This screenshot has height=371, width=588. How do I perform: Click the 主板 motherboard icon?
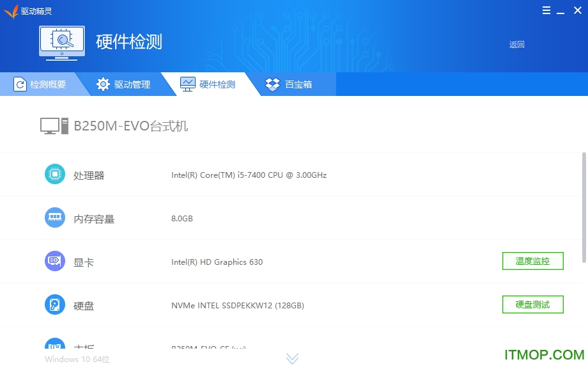(54, 346)
